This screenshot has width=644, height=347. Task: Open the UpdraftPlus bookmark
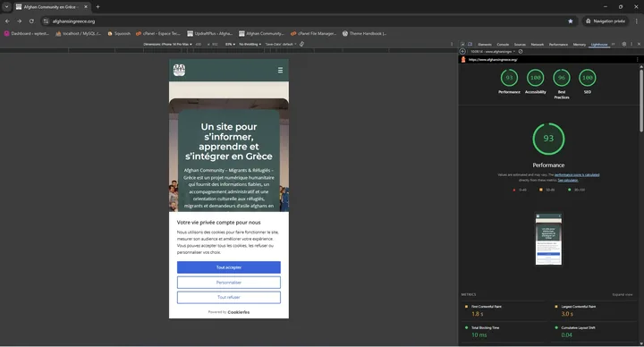[210, 34]
